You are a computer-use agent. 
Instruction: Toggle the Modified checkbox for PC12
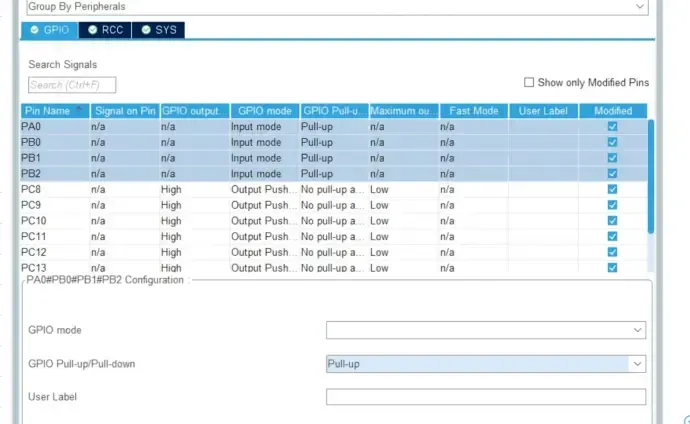point(612,252)
